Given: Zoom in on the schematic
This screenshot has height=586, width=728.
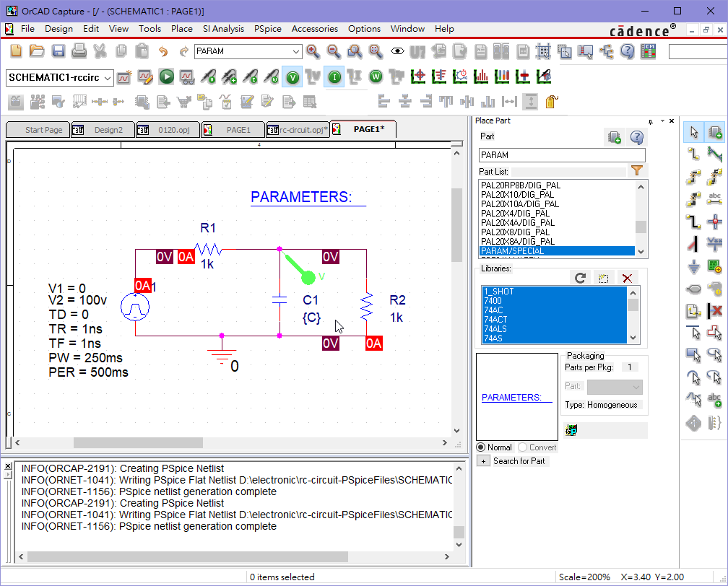Looking at the screenshot, I should 313,51.
